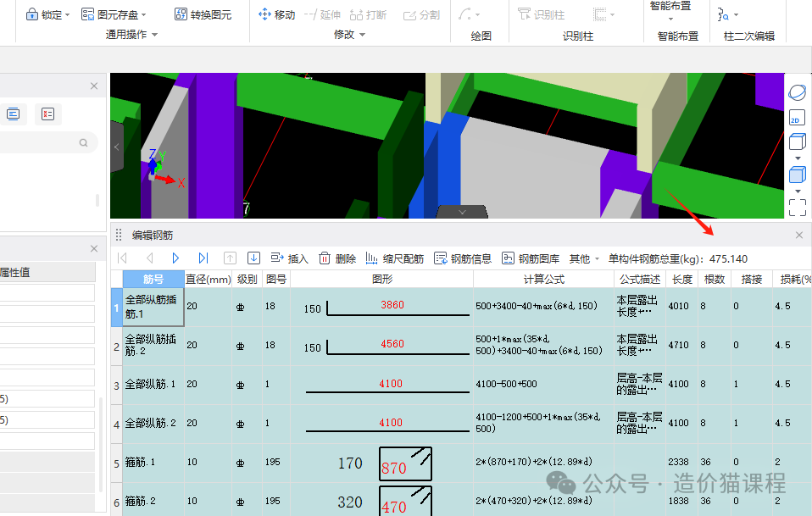This screenshot has height=516, width=812.
Task: Go to first rebar record
Action: (123, 258)
